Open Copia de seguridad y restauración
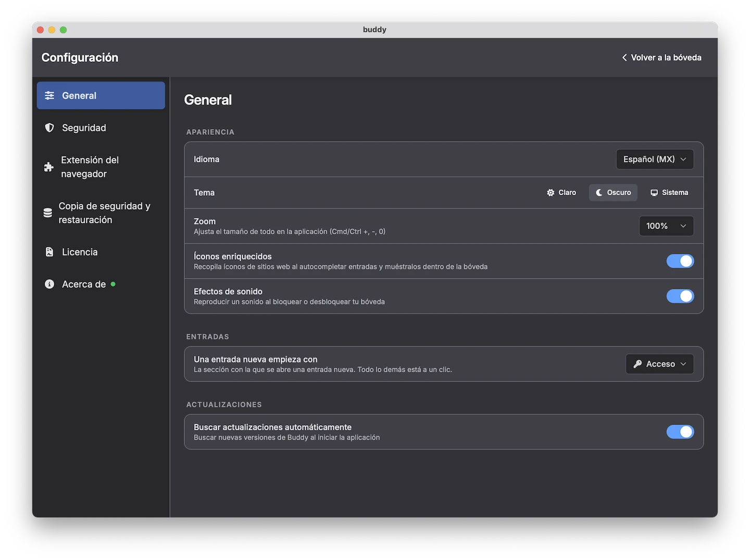The height and width of the screenshot is (560, 750). (101, 213)
